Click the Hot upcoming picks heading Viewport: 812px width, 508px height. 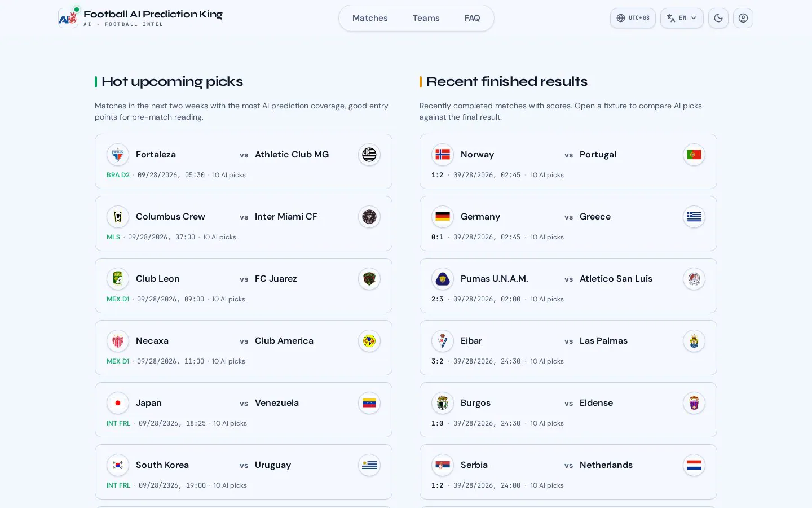click(172, 82)
